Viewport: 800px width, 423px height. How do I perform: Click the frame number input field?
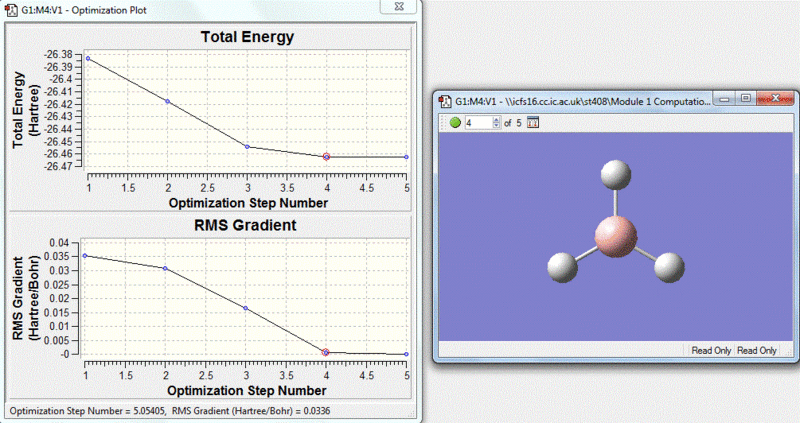(x=477, y=123)
